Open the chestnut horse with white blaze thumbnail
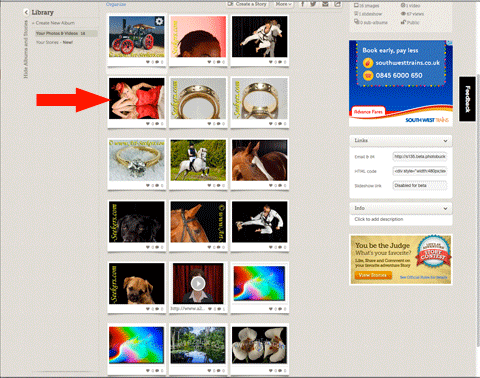The height and width of the screenshot is (378, 480). (259, 160)
